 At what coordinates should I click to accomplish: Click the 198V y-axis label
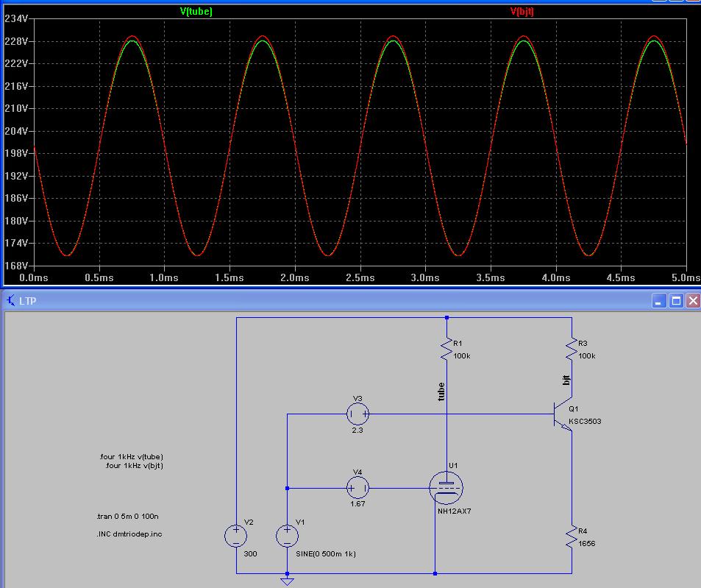[16, 153]
